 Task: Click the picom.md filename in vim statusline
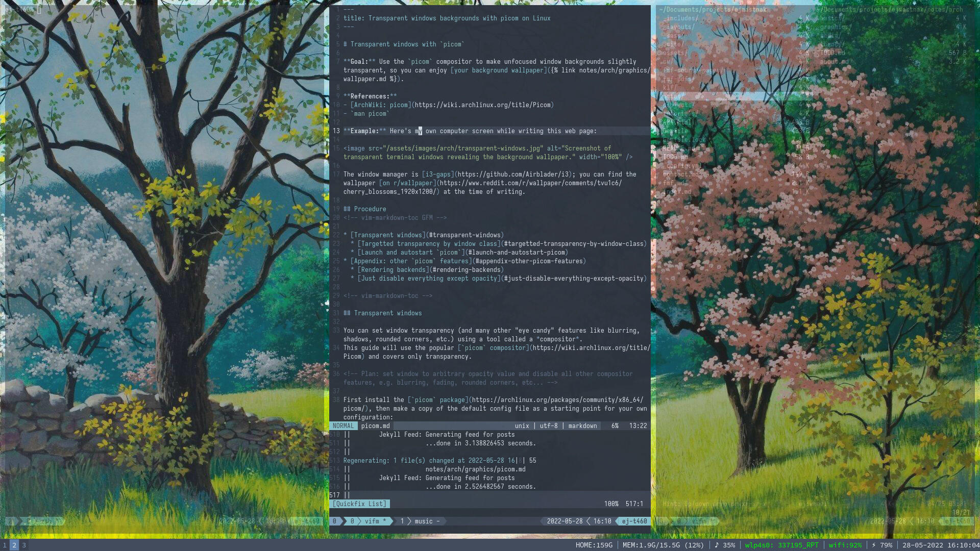pyautogui.click(x=375, y=425)
